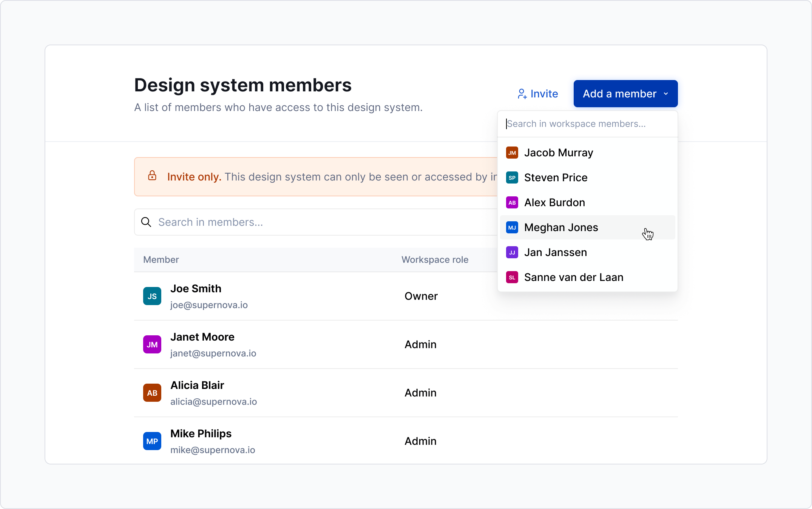Pick Alex Burdon from the dropdown
Image resolution: width=812 pixels, height=509 pixels.
coord(554,202)
